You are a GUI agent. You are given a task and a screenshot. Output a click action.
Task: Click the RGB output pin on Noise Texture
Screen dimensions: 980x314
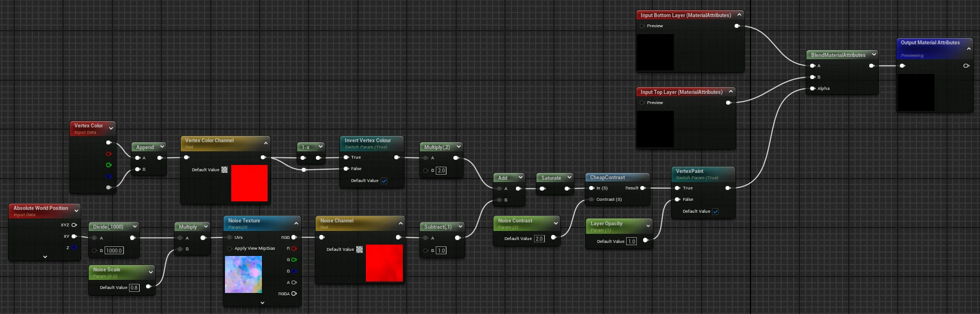click(x=294, y=237)
